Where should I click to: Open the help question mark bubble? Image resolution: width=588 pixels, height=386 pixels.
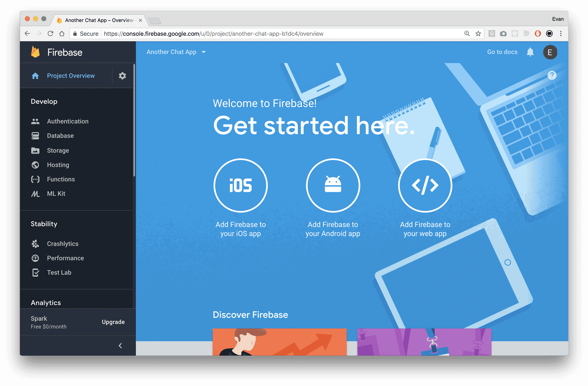coord(552,75)
